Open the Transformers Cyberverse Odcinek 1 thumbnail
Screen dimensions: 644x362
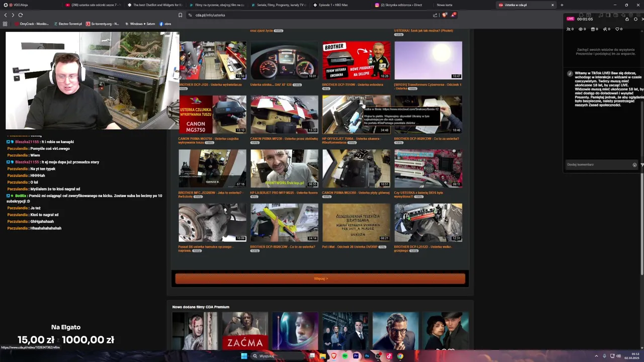[x=428, y=60]
